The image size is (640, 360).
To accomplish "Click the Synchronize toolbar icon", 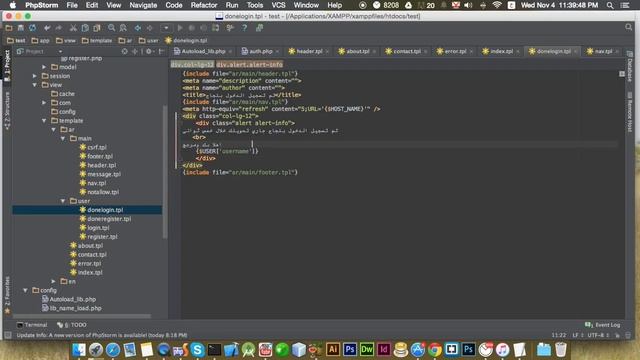I will [x=32, y=28].
